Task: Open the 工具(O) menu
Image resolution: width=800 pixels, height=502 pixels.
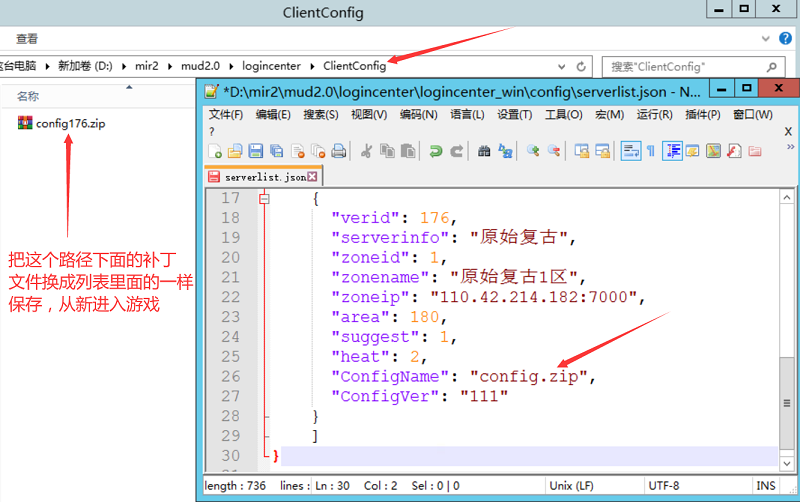Action: click(x=563, y=115)
